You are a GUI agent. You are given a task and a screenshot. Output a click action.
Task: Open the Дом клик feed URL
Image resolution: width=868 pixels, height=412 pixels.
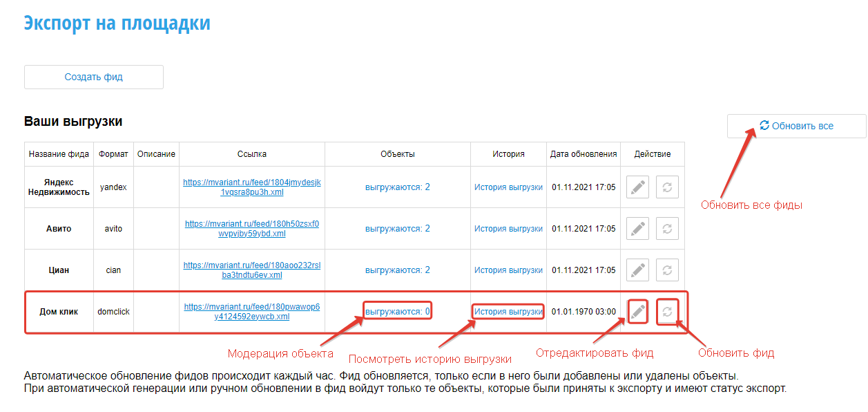(251, 311)
